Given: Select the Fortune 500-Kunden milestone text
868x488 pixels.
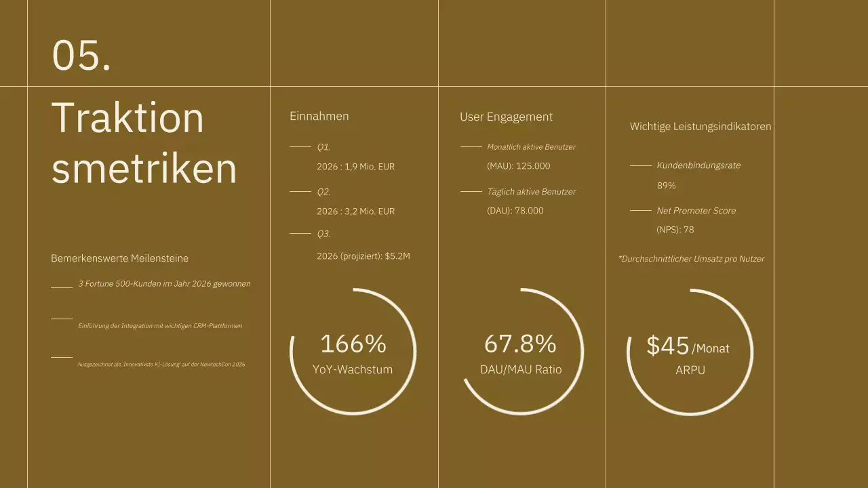Looking at the screenshot, I should (164, 284).
